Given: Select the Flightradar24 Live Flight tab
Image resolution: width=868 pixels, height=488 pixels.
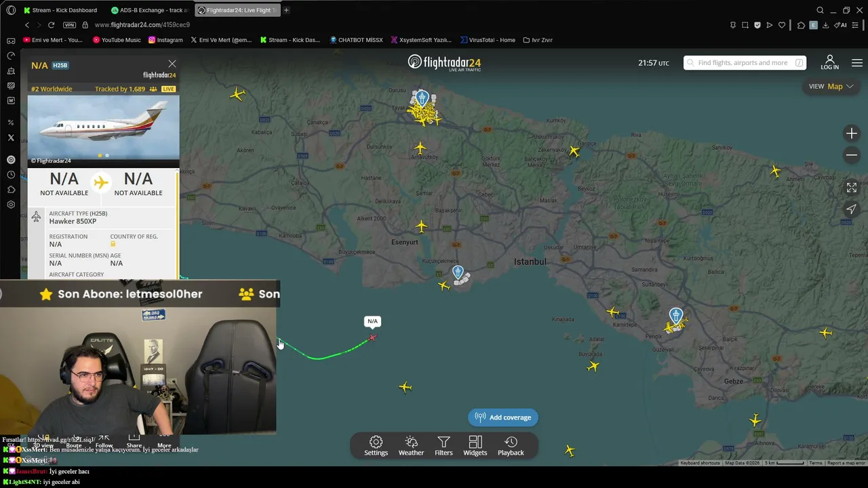Looking at the screenshot, I should 237,10.
